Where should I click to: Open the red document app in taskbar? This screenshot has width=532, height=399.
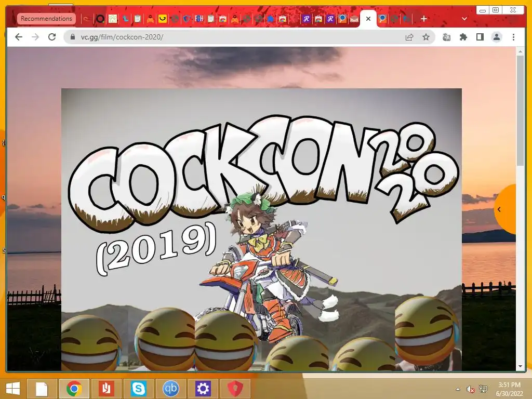[106, 389]
